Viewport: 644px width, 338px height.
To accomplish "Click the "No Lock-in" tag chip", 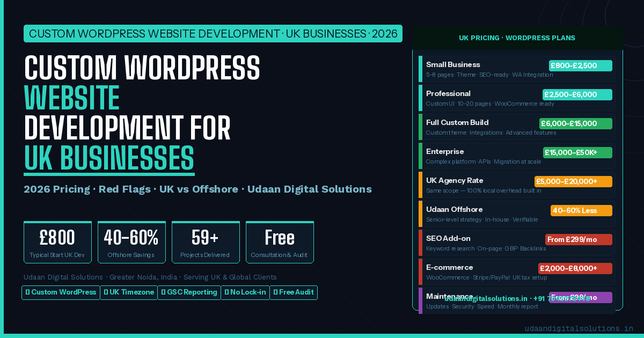I will pyautogui.click(x=245, y=292).
